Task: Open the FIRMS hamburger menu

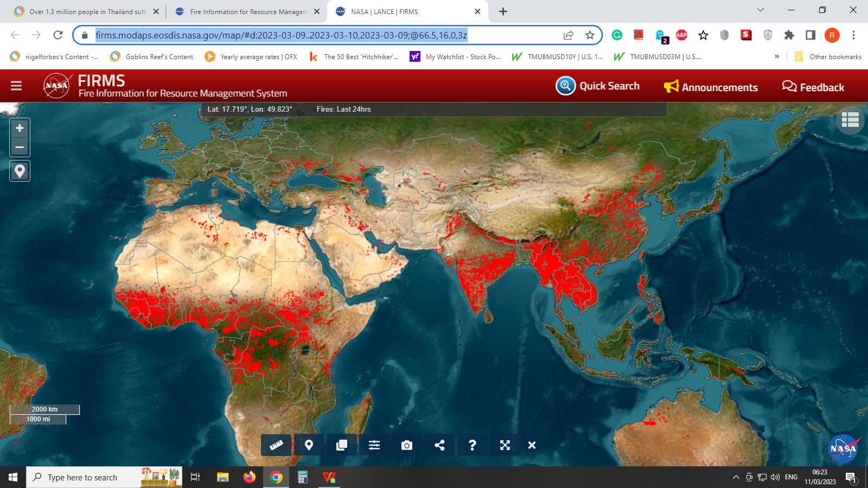Action: pos(16,86)
